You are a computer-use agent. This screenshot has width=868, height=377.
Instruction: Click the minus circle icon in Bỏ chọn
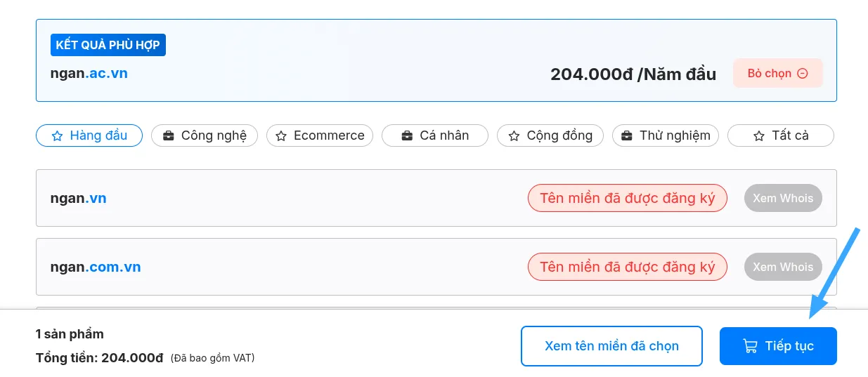[803, 74]
